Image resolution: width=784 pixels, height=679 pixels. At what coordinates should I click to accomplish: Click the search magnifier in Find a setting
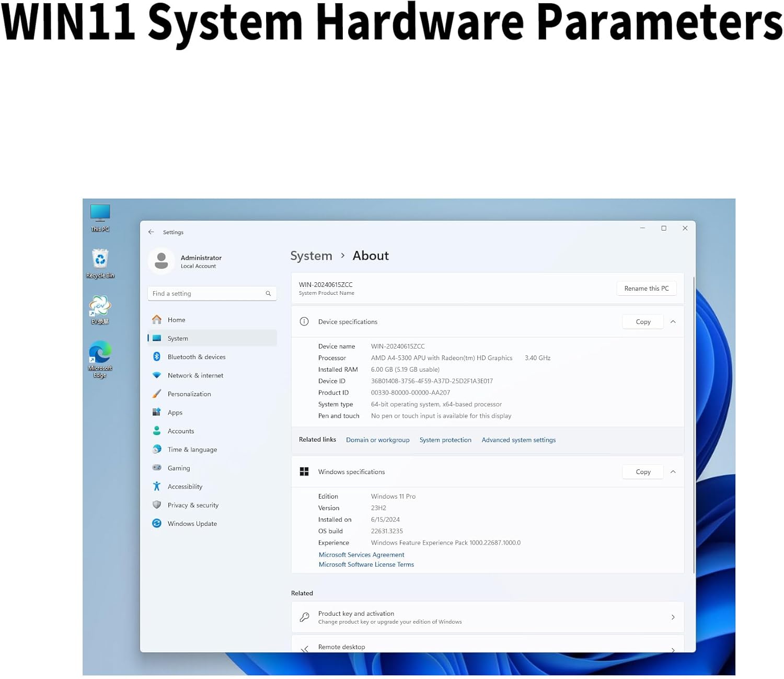coord(268,294)
